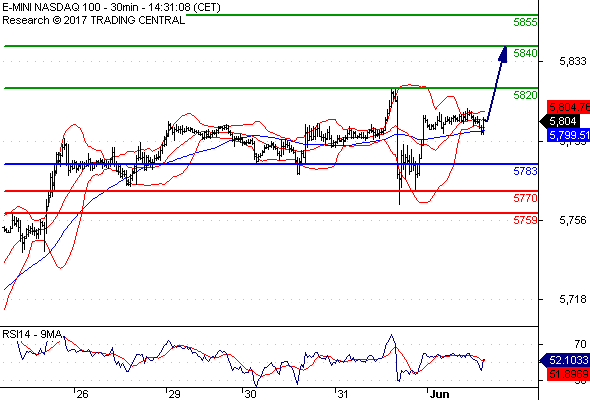Click the date axis label 31
This screenshot has width=590, height=400.
point(342,394)
